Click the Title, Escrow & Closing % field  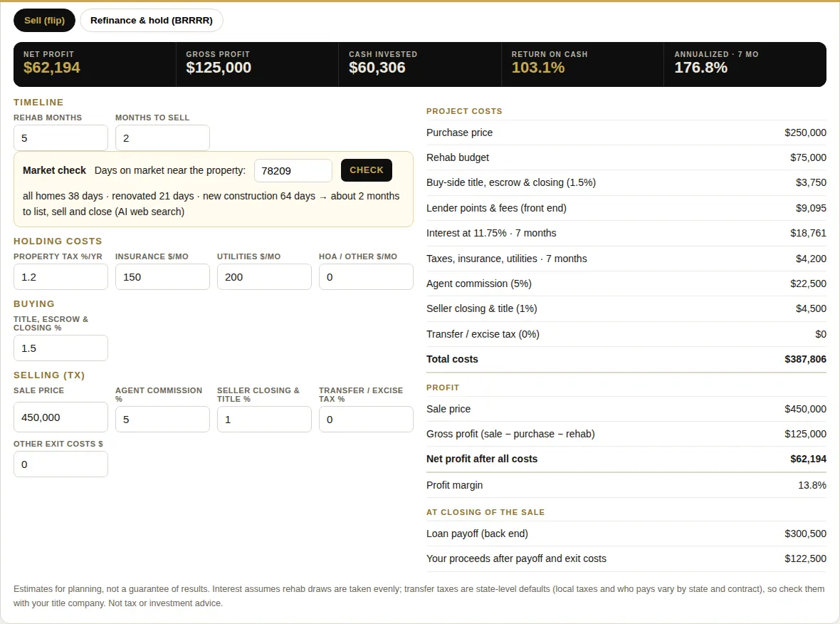coord(61,348)
